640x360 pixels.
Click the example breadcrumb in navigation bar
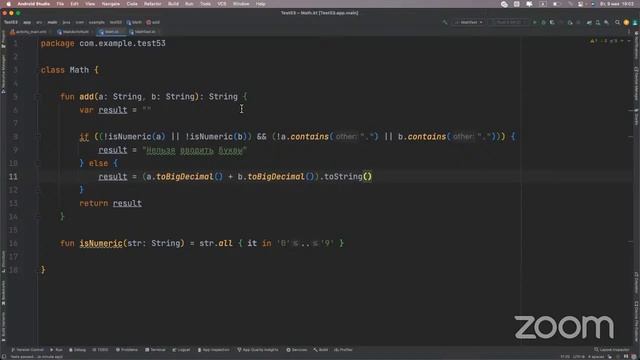(97, 22)
